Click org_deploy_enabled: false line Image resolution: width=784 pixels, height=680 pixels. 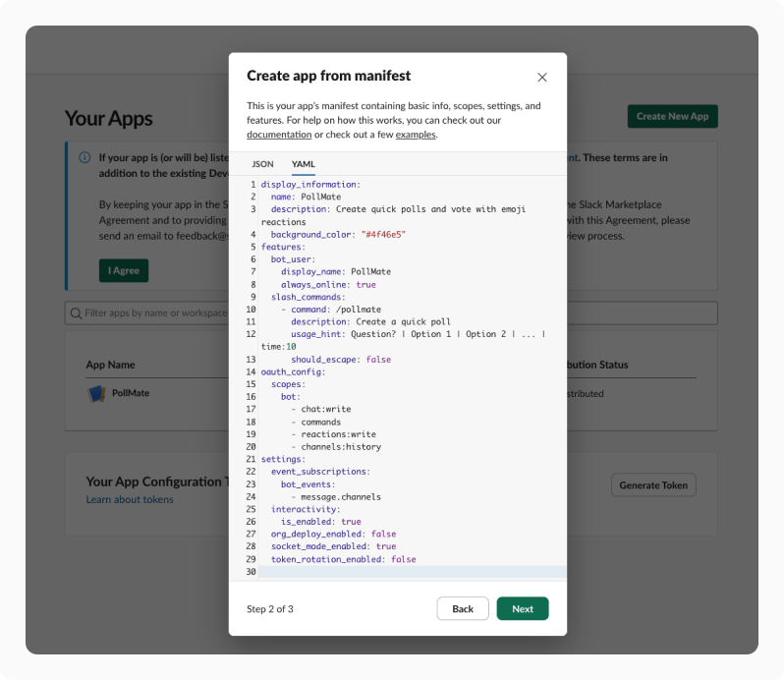coord(333,534)
